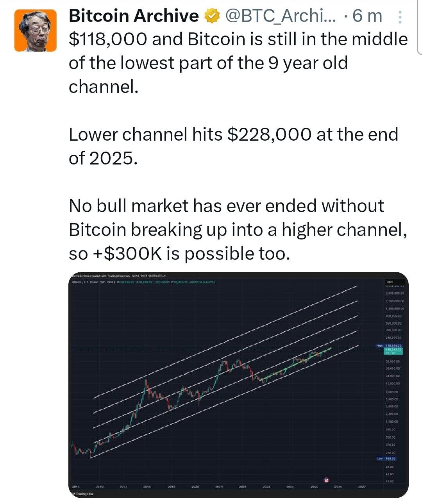Open the @BTC_Archi handle
The width and height of the screenshot is (422, 504).
[280, 16]
